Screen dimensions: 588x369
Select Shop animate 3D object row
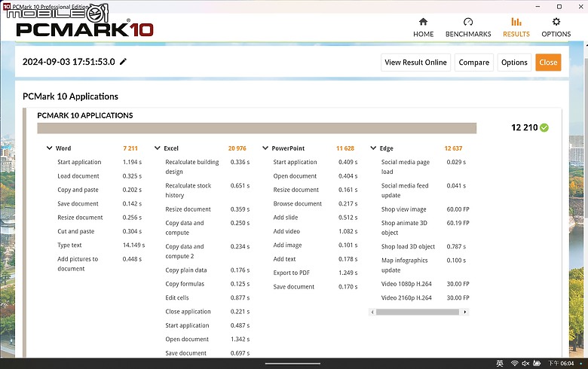click(425, 227)
